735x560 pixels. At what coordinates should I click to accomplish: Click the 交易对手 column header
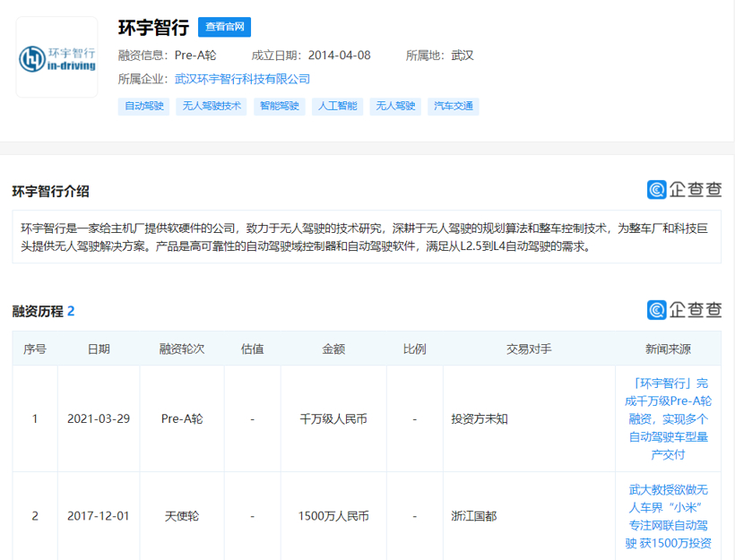[529, 349]
